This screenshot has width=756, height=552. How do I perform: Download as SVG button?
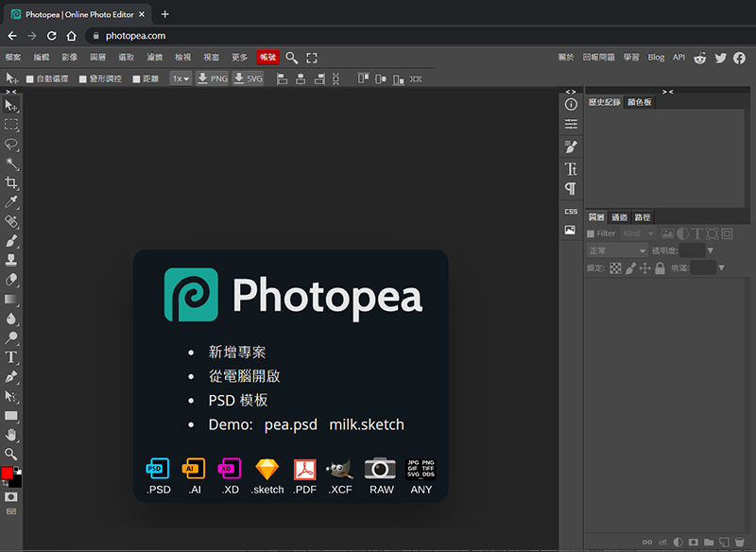pos(248,78)
